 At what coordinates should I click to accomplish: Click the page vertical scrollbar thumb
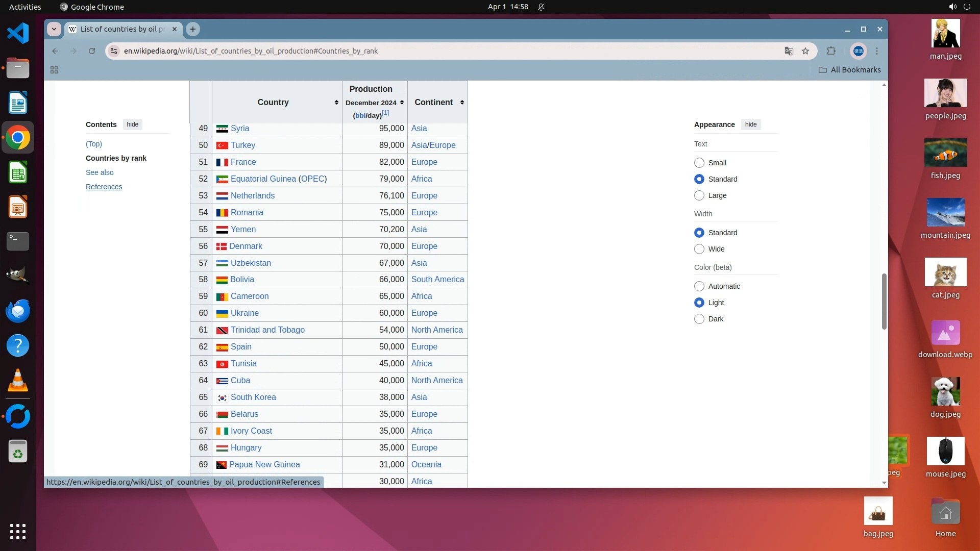tap(884, 301)
